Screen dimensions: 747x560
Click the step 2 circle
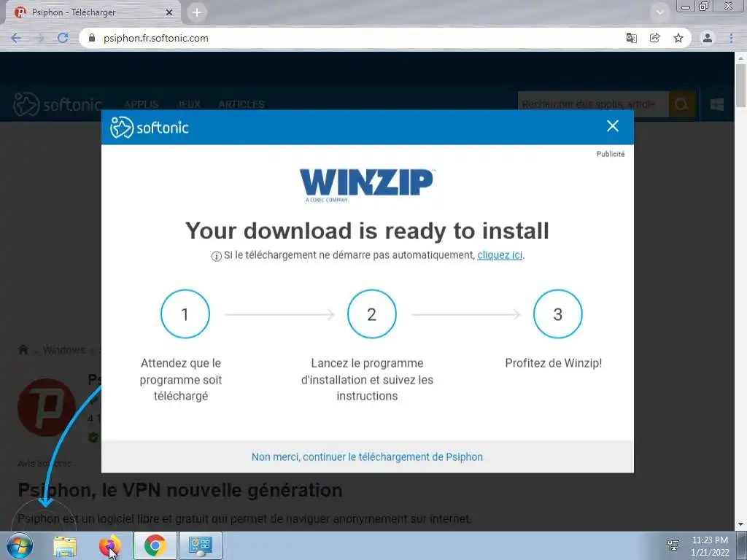pos(371,314)
